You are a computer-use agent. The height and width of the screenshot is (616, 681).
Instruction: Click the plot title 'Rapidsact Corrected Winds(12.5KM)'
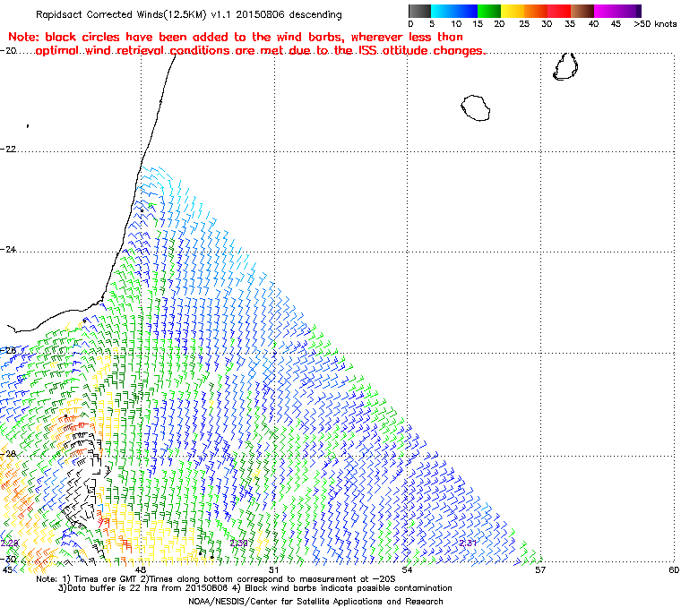(x=121, y=14)
